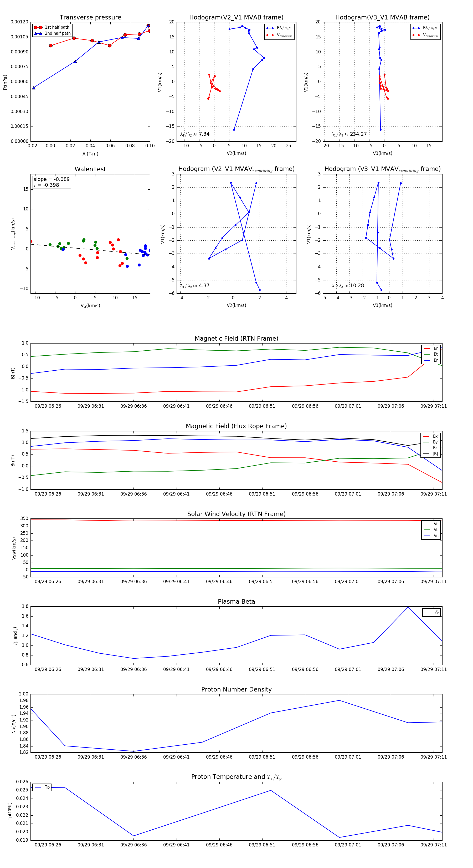Select the "350" tick on the velocity axis
This screenshot has width=473, height=868.
click(24, 519)
